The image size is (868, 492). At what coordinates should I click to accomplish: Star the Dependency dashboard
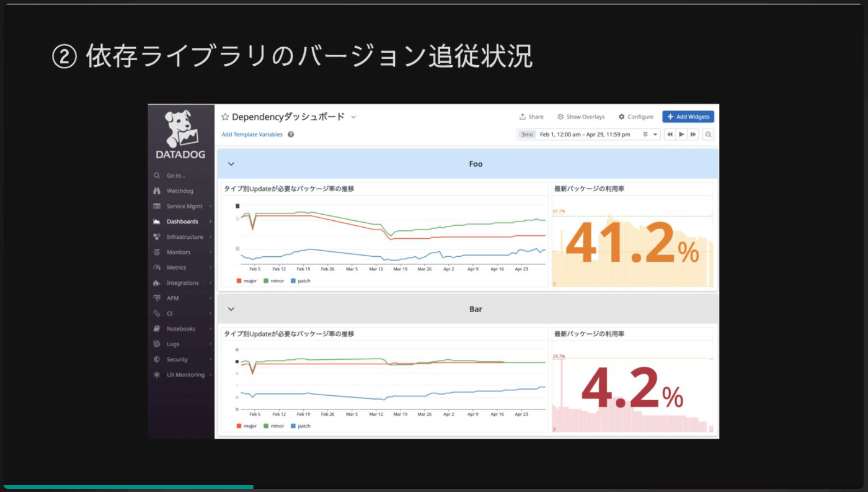pos(225,117)
